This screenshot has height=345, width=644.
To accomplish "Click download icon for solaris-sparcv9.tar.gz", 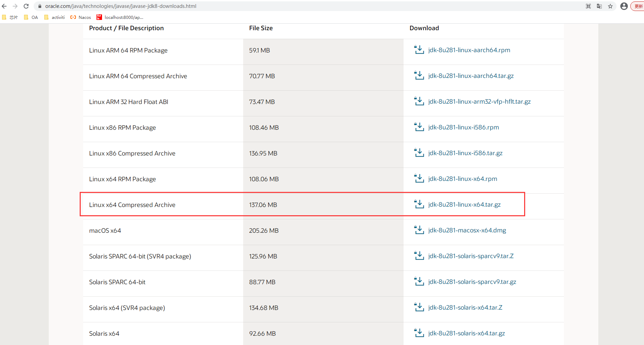I will click(x=419, y=281).
